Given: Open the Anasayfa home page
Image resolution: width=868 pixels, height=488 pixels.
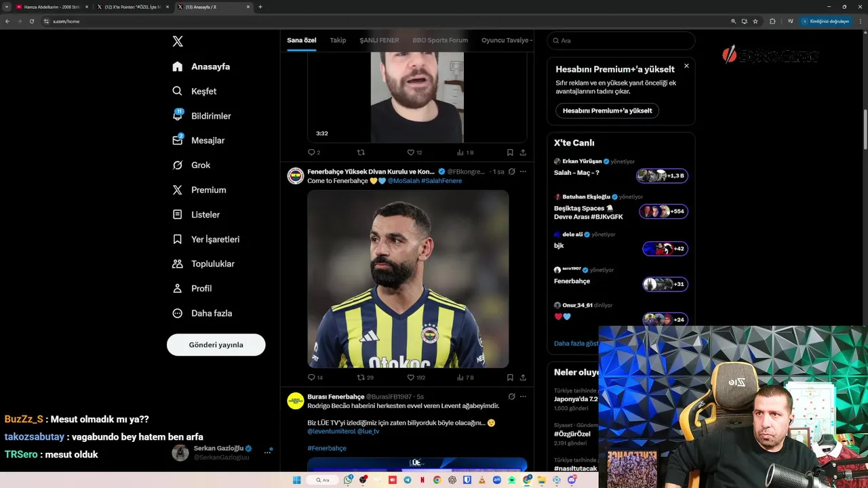Looking at the screenshot, I should click(201, 66).
